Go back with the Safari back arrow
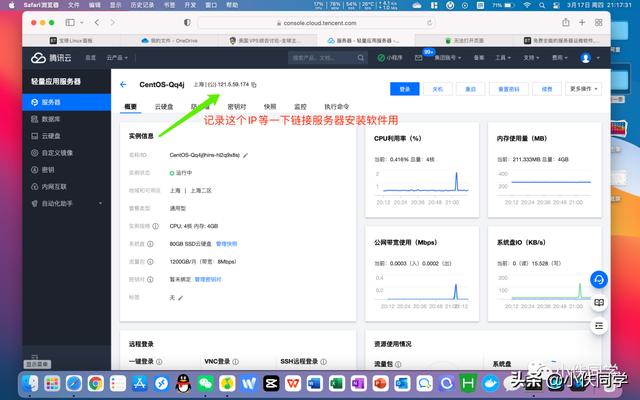Screen dimensions: 640x400 (x=97, y=22)
